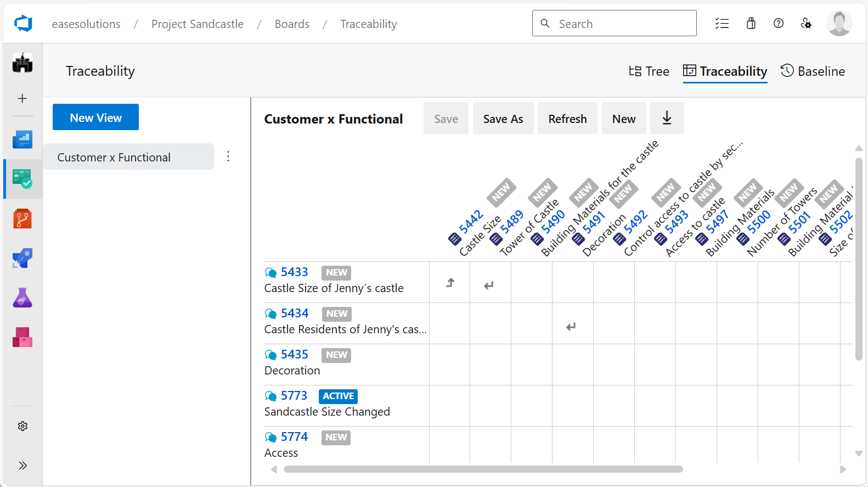Click the Refresh button
The width and height of the screenshot is (868, 487).
point(568,118)
